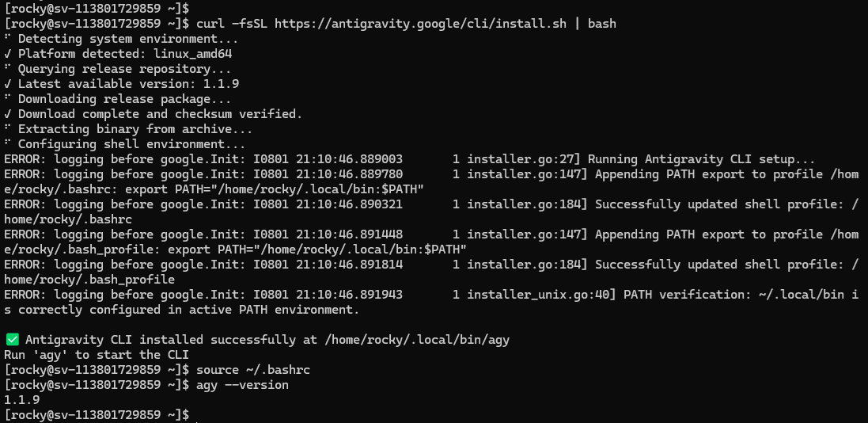
Task: Click the checkmark beside Latest available version
Action: coord(8,84)
